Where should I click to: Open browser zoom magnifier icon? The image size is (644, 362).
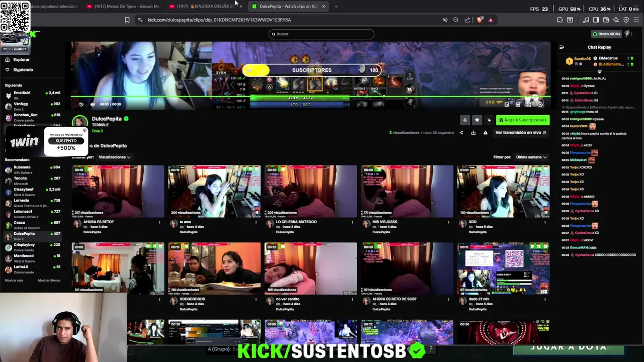point(456,20)
